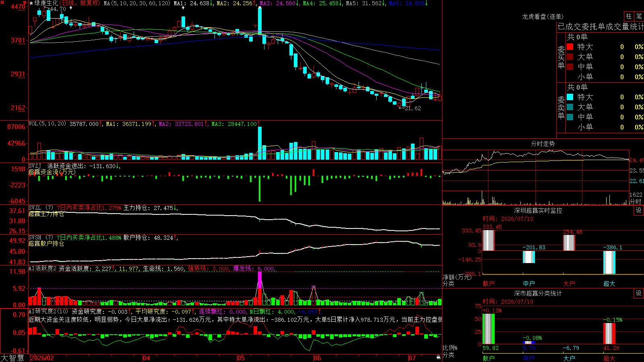Click the 超大 bar labeled -386.1 in 实时监控

pyautogui.click(x=609, y=263)
